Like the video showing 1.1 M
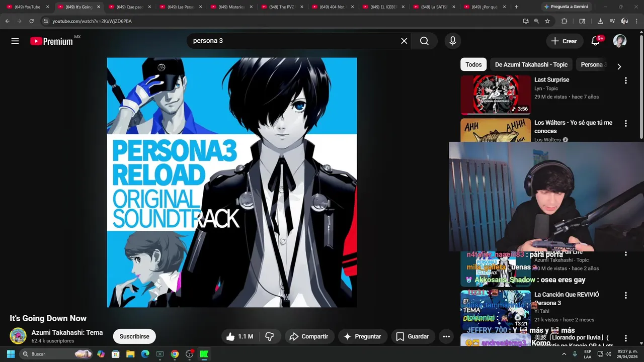Viewport: 644px width, 362px height. [239, 336]
